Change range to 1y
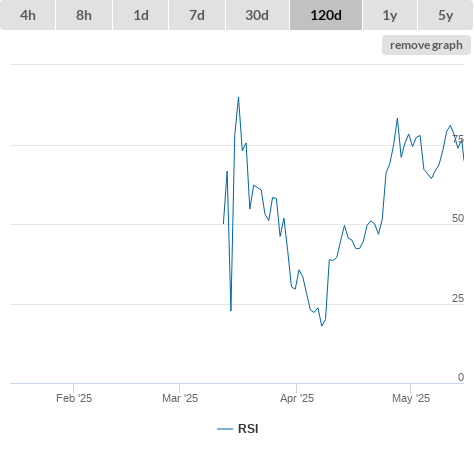 (x=390, y=15)
